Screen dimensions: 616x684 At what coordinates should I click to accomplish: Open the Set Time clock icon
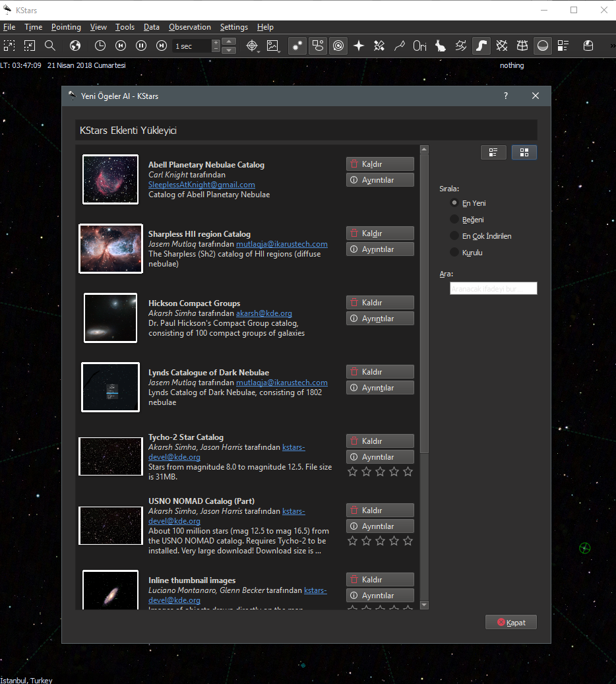click(100, 46)
